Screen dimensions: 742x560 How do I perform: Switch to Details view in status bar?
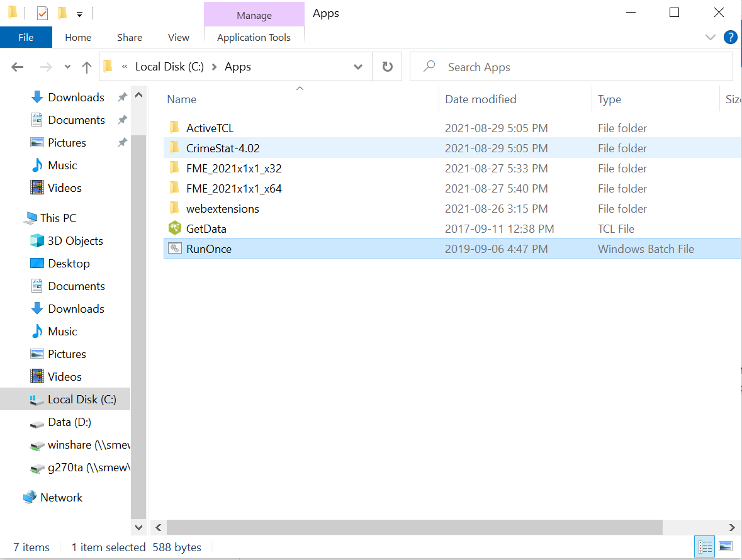(x=705, y=547)
